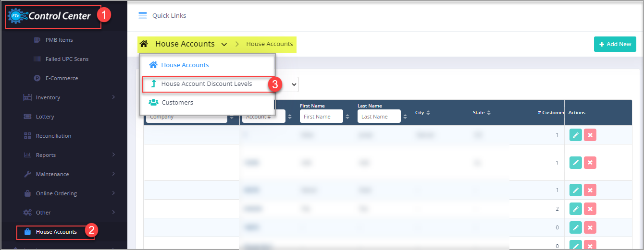Click the Quick Links hamburger icon

tap(142, 15)
